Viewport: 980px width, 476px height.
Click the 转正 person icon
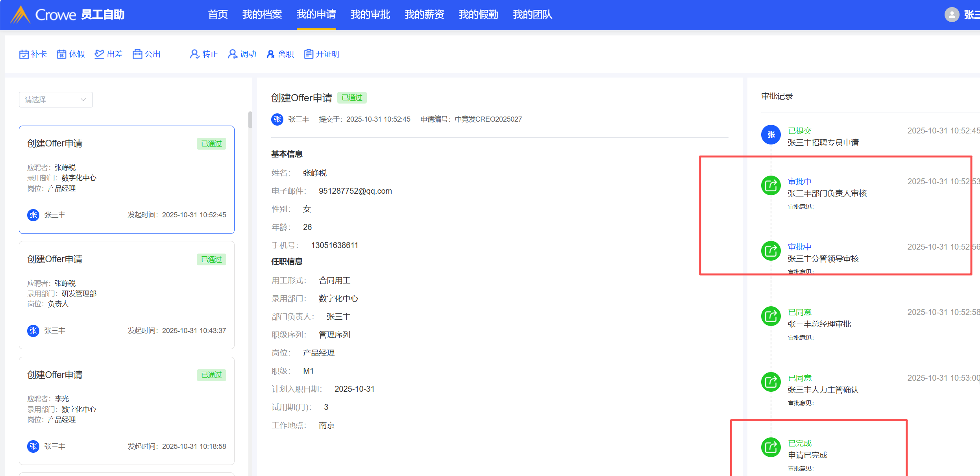click(x=194, y=54)
